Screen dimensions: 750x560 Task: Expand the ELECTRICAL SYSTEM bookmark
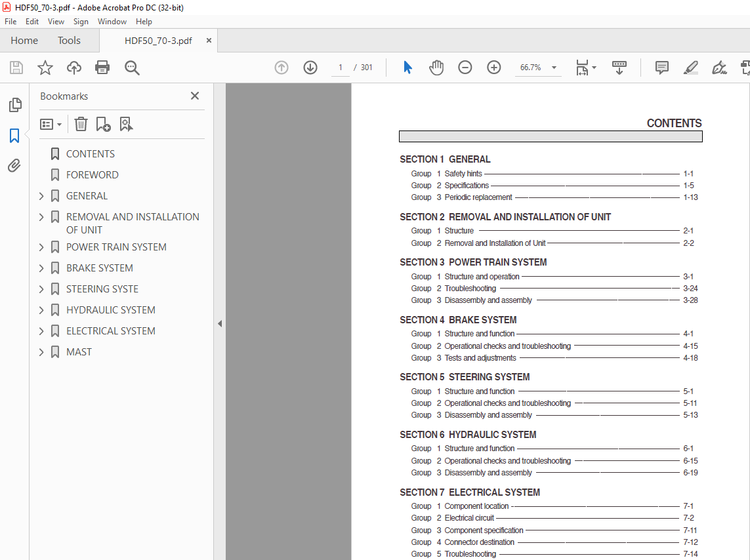tap(41, 331)
